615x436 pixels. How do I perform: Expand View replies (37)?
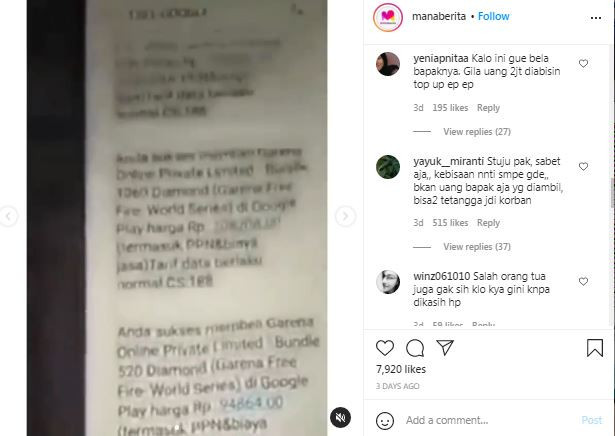477,247
